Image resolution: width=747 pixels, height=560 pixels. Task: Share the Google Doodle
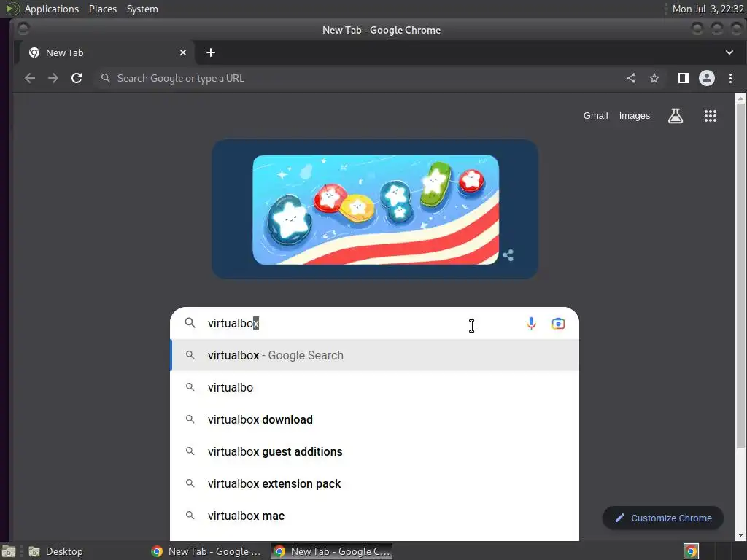[x=508, y=255]
